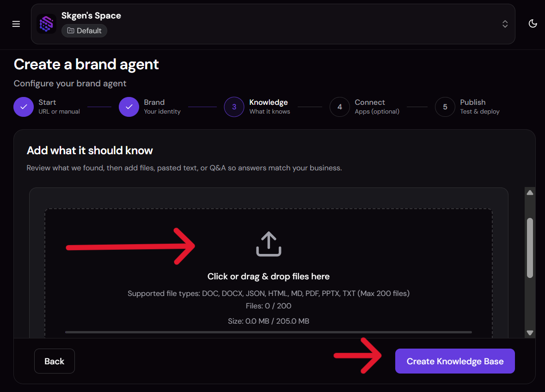The width and height of the screenshot is (545, 392).
Task: Click the upload size progress bar
Action: click(x=268, y=332)
